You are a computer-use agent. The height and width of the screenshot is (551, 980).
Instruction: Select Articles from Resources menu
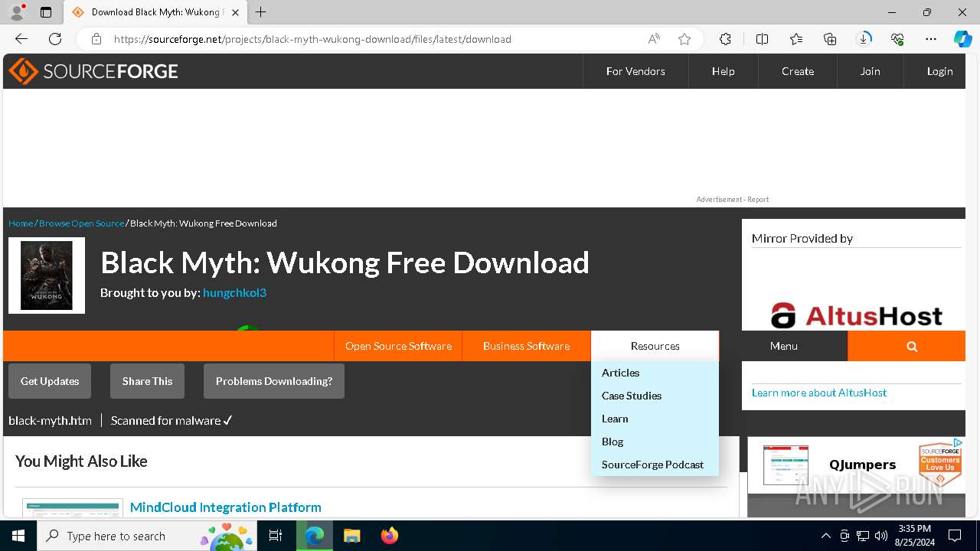(620, 373)
